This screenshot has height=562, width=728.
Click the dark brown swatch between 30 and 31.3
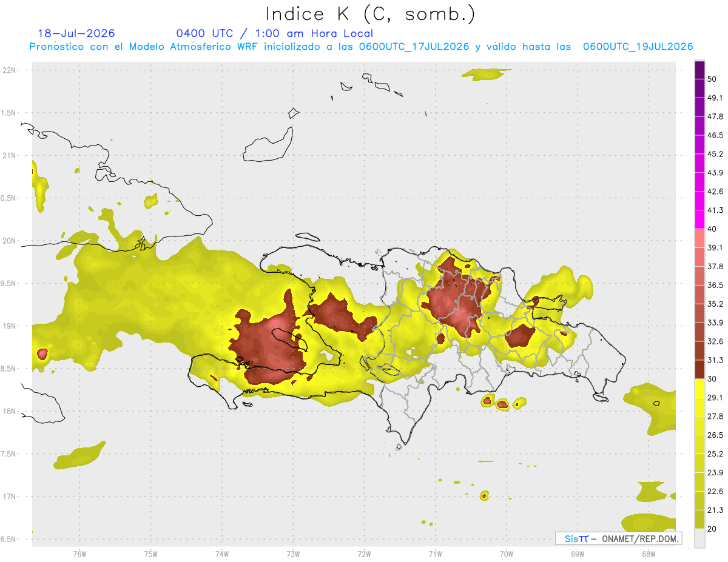[700, 369]
